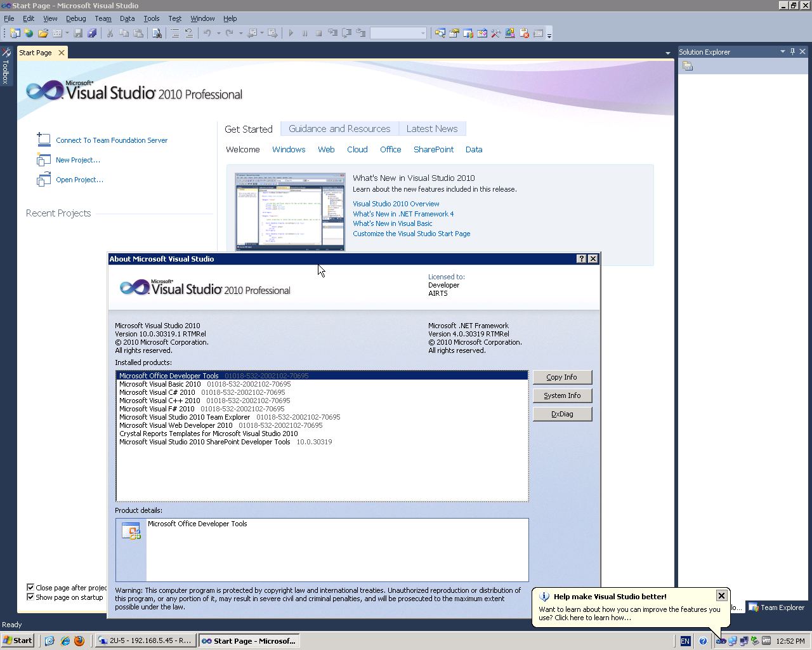This screenshot has height=650, width=812.
Task: Click the What's New in Visual Studio thumbnail
Action: [290, 211]
